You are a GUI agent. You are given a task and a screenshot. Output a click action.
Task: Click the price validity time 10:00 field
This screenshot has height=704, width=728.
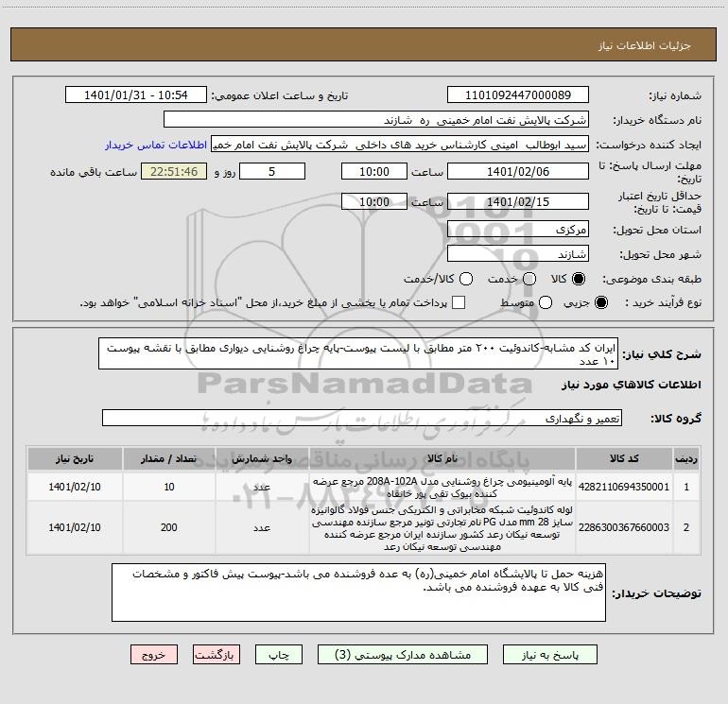click(374, 201)
